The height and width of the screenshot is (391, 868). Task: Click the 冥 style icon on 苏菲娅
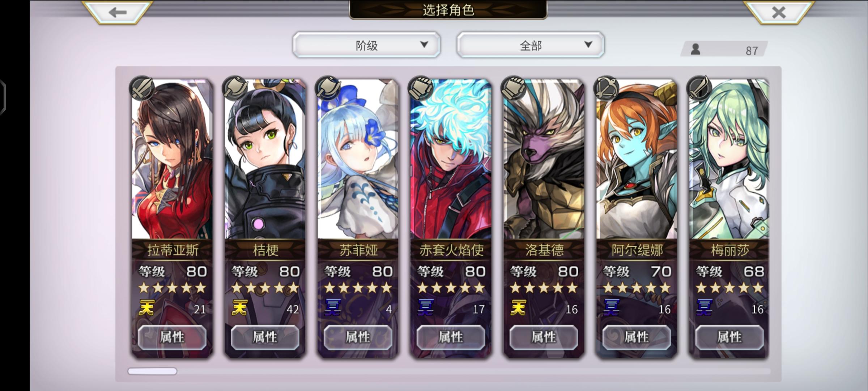[332, 308]
